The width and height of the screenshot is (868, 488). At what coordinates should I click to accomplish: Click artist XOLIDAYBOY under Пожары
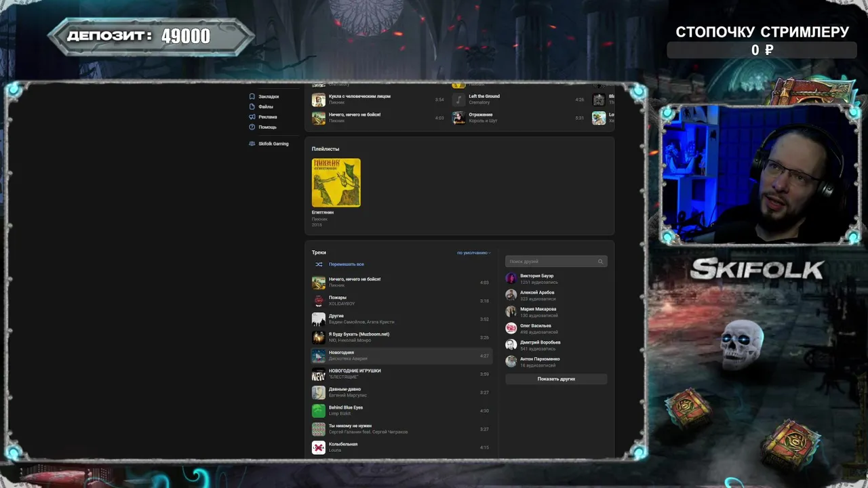coord(342,304)
